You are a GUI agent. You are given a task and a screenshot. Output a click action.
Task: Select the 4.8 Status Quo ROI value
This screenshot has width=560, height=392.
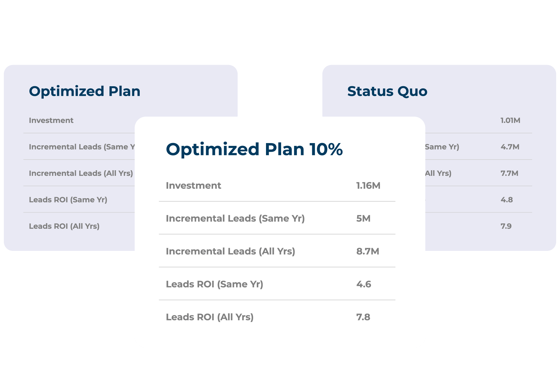pos(507,200)
